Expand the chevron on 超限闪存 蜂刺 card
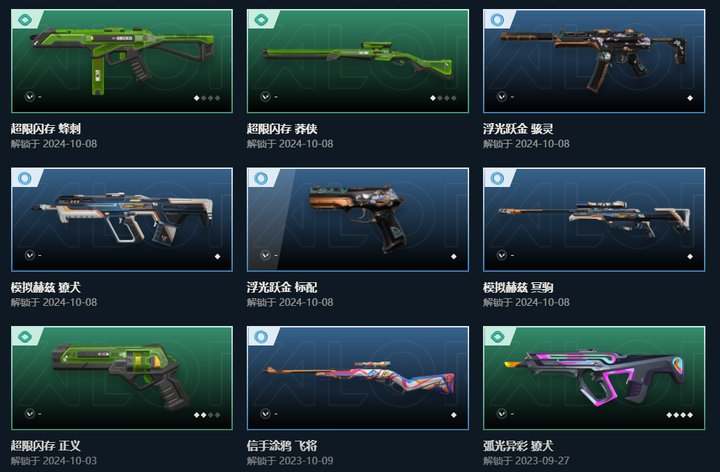720x472 pixels. click(30, 96)
